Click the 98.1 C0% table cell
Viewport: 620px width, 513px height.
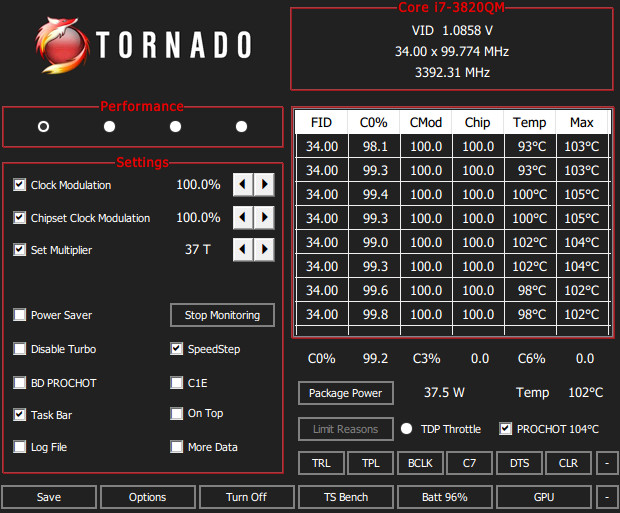coord(374,147)
